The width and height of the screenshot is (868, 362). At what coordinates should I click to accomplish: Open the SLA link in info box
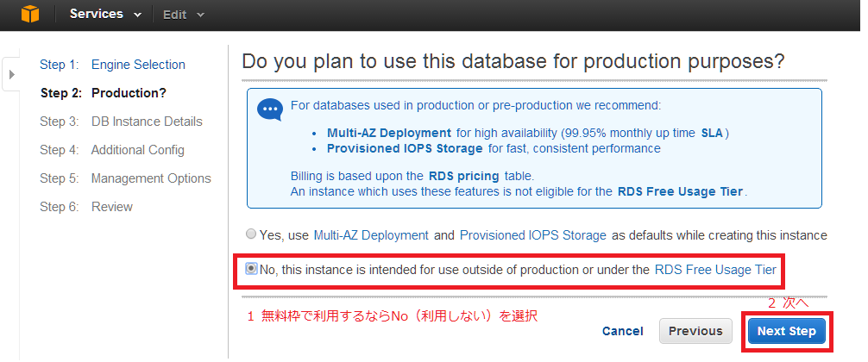coord(712,133)
